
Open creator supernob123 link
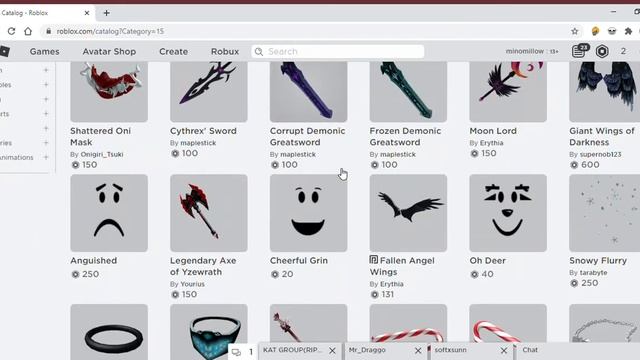[x=600, y=154]
